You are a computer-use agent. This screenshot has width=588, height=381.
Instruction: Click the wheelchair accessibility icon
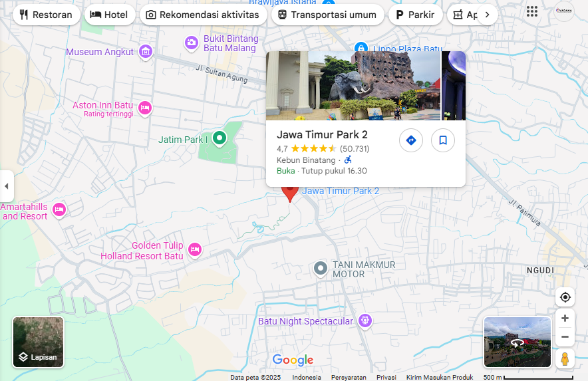(348, 160)
